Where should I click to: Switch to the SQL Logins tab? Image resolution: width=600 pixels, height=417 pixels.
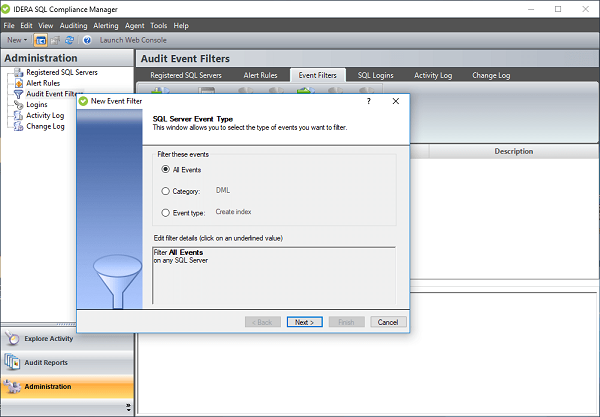376,75
